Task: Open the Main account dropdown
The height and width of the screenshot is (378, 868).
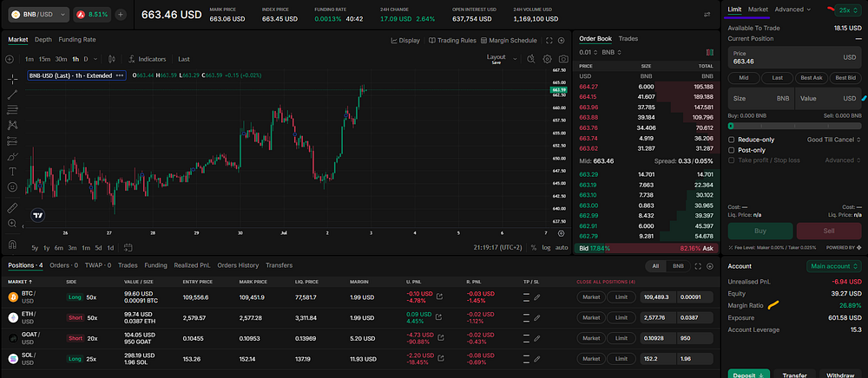Action: [833, 266]
